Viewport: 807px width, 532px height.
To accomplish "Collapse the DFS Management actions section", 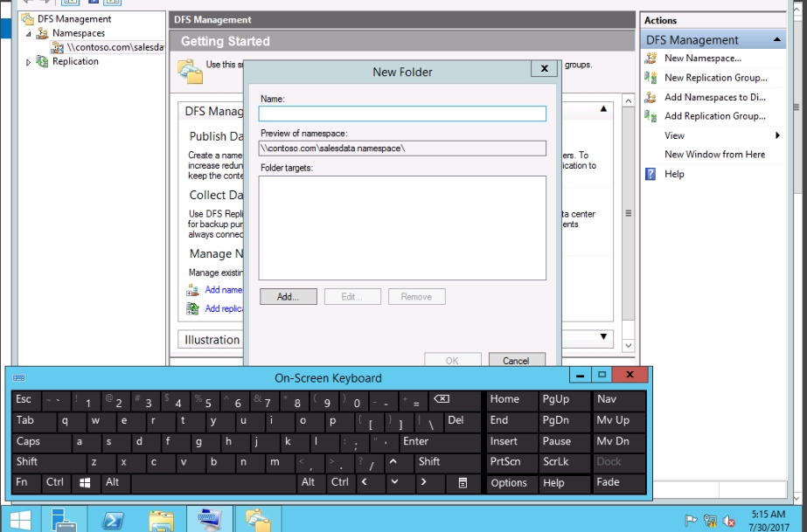I will click(x=776, y=39).
